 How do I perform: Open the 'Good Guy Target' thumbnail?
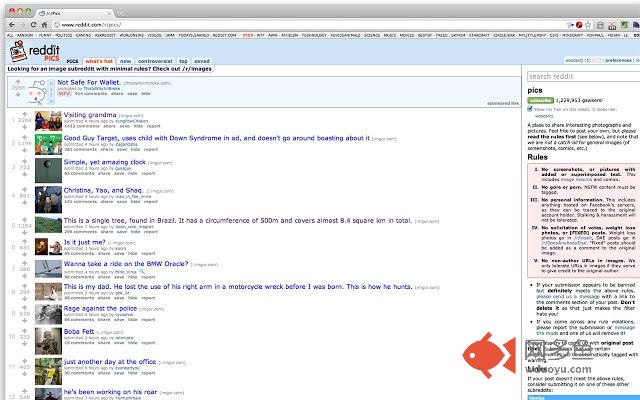tap(48, 144)
